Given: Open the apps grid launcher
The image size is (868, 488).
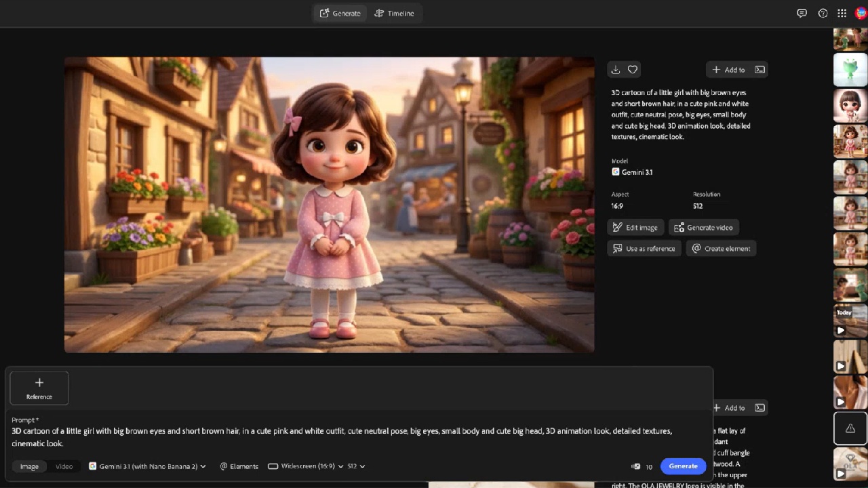Looking at the screenshot, I should pyautogui.click(x=842, y=13).
